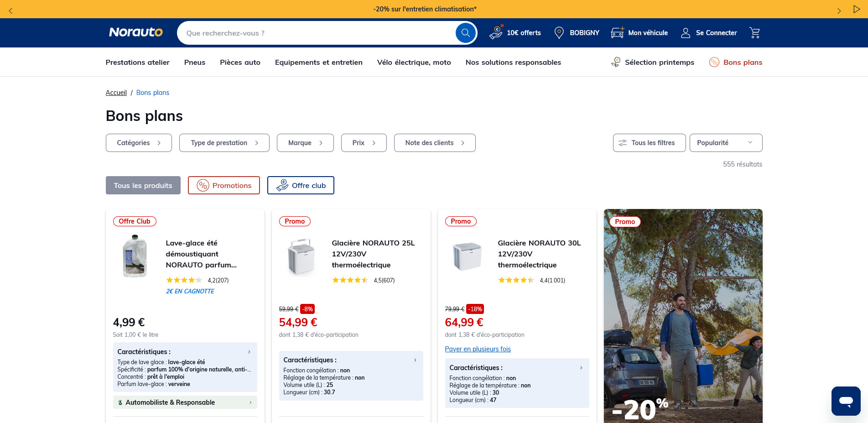
Task: Click the 4,2(207) star rating
Action: click(197, 280)
